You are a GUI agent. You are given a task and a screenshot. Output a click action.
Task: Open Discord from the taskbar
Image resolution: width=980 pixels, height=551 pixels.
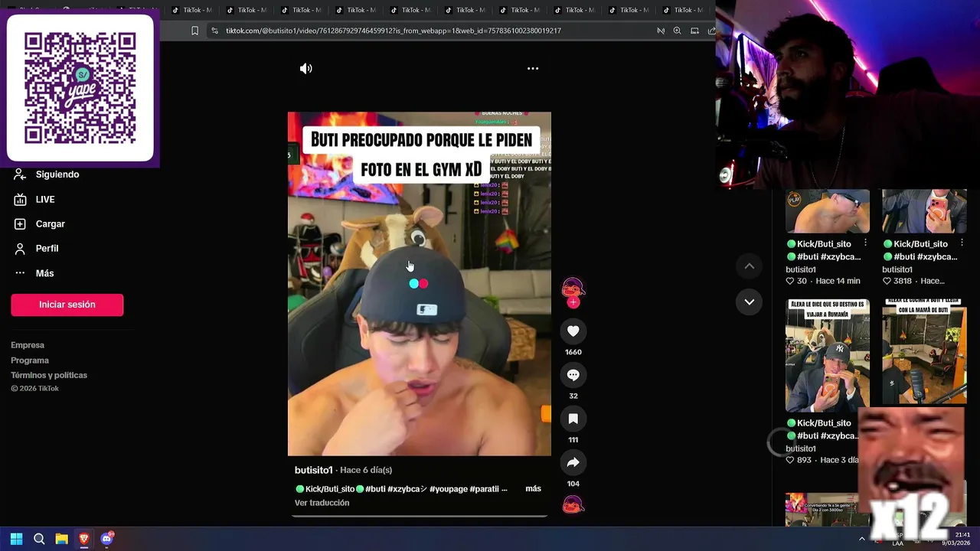click(106, 539)
